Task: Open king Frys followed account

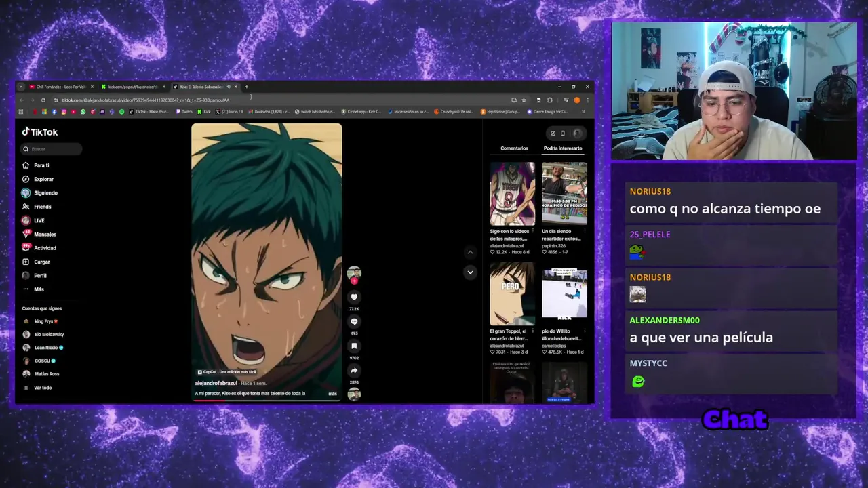Action: click(41, 321)
